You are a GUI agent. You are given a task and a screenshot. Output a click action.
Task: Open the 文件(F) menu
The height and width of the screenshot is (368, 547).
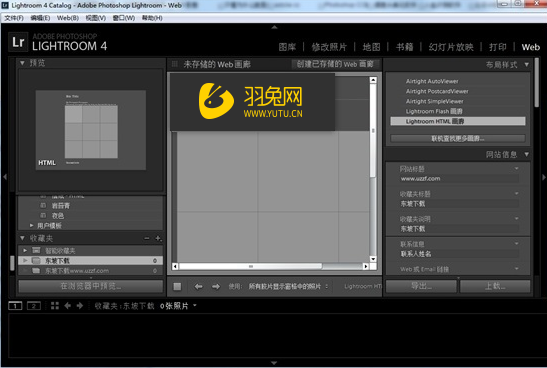[x=14, y=18]
